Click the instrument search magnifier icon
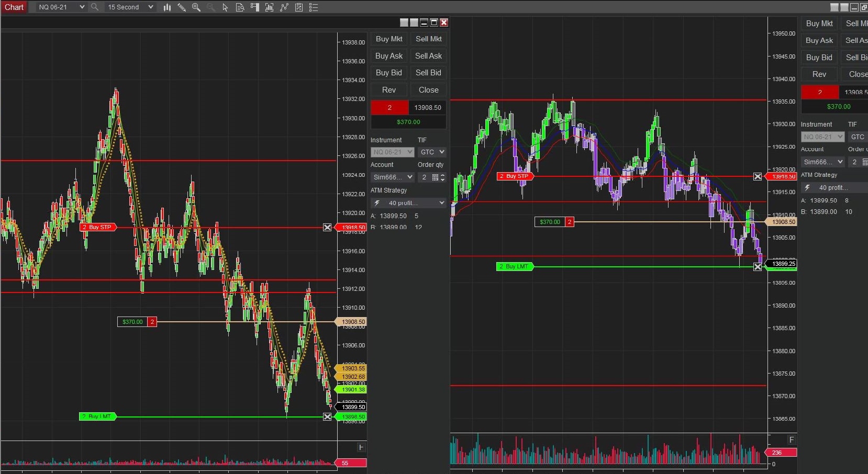This screenshot has width=868, height=474. pyautogui.click(x=95, y=7)
